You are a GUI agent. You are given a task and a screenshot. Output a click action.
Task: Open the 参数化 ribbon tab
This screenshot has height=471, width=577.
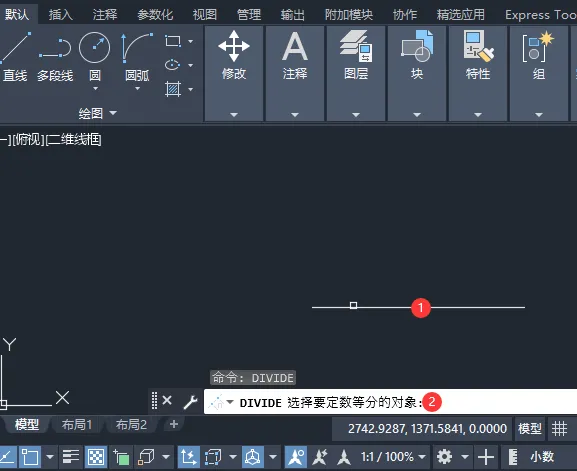(155, 15)
